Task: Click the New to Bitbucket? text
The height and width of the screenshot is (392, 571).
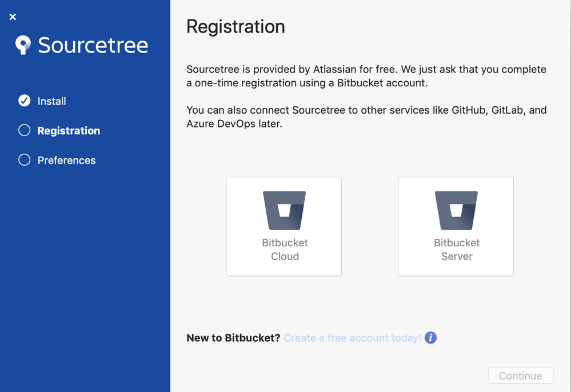Action: 233,338
